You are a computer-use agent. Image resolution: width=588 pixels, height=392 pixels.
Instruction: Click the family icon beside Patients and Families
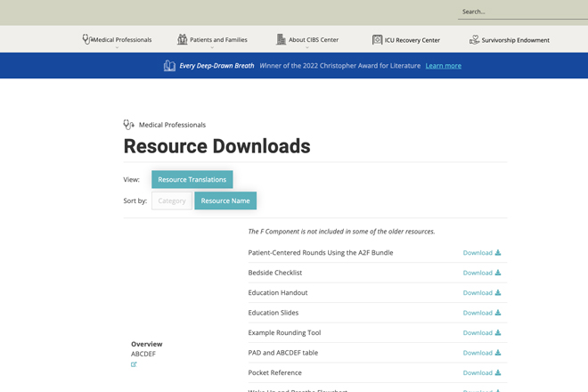coord(183,39)
